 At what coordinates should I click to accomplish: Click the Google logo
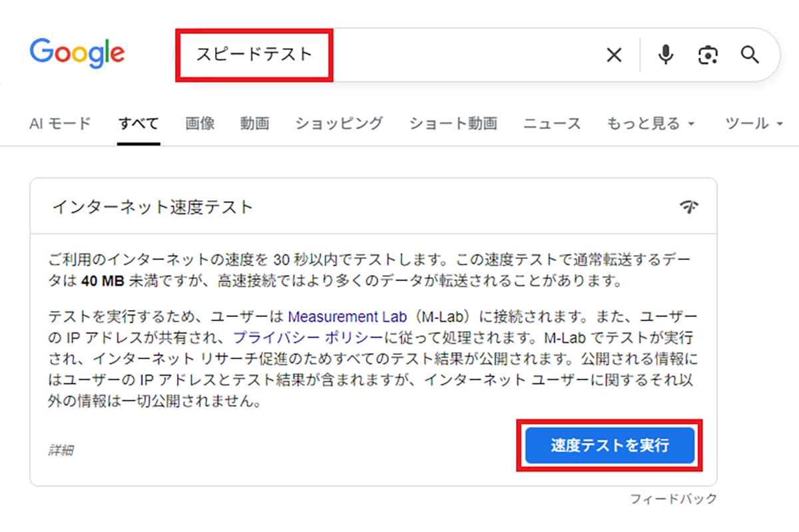[77, 53]
